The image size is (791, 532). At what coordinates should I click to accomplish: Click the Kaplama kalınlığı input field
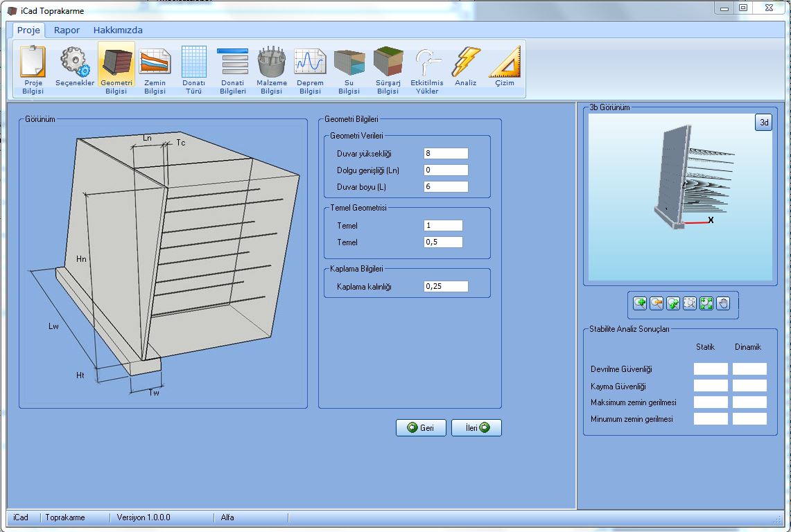(x=446, y=286)
